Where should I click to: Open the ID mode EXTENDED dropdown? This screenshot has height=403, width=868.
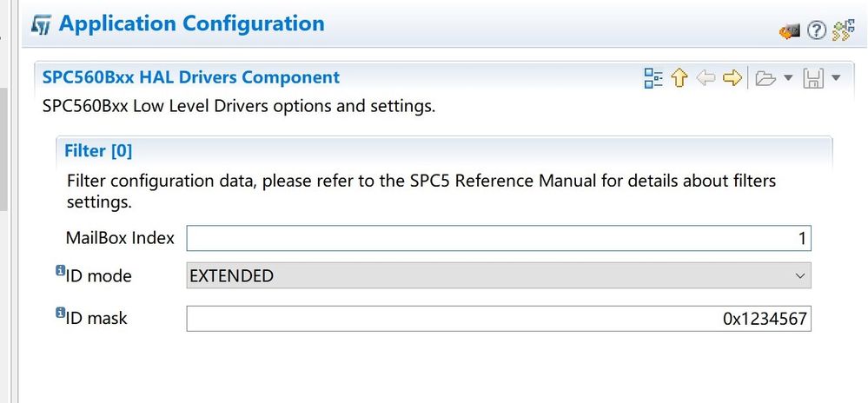click(499, 275)
